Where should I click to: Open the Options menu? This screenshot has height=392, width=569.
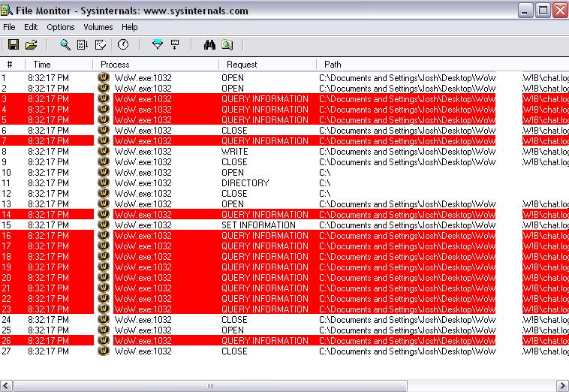point(61,27)
